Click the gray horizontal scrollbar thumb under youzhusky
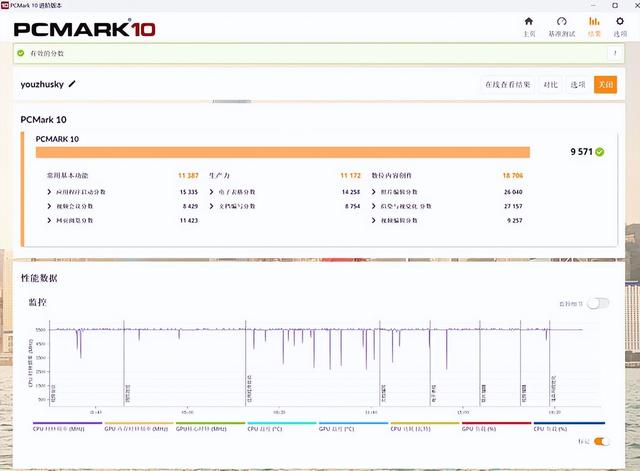Screen dimensions: 640x471 [x=232, y=102]
